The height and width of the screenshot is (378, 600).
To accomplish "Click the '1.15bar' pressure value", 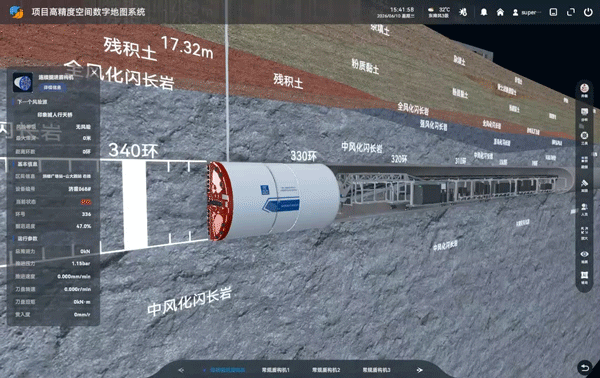I will click(x=81, y=264).
